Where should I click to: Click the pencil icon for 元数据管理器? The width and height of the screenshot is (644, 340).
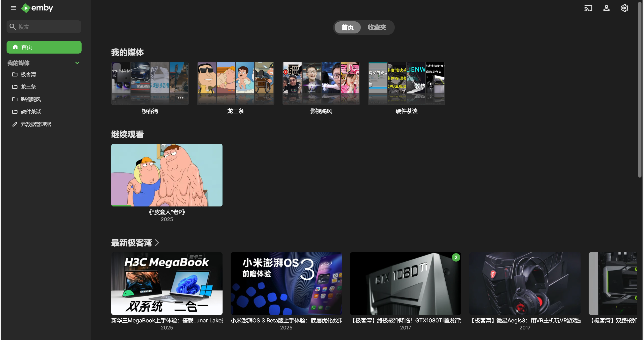15,124
